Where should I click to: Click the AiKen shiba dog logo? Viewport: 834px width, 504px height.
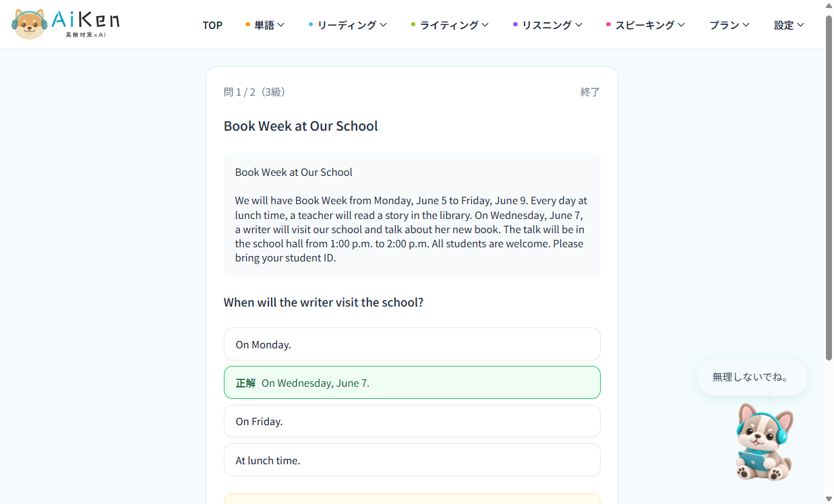pos(66,24)
